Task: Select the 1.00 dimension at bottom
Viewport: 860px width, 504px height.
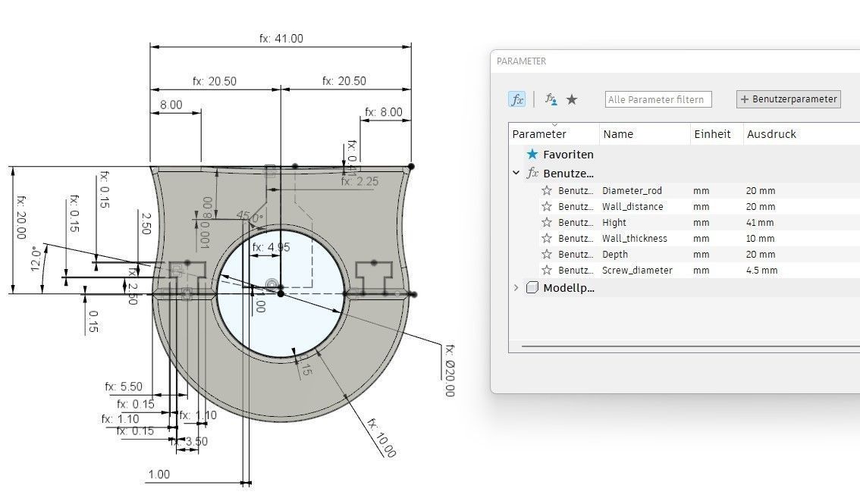Action: (159, 474)
